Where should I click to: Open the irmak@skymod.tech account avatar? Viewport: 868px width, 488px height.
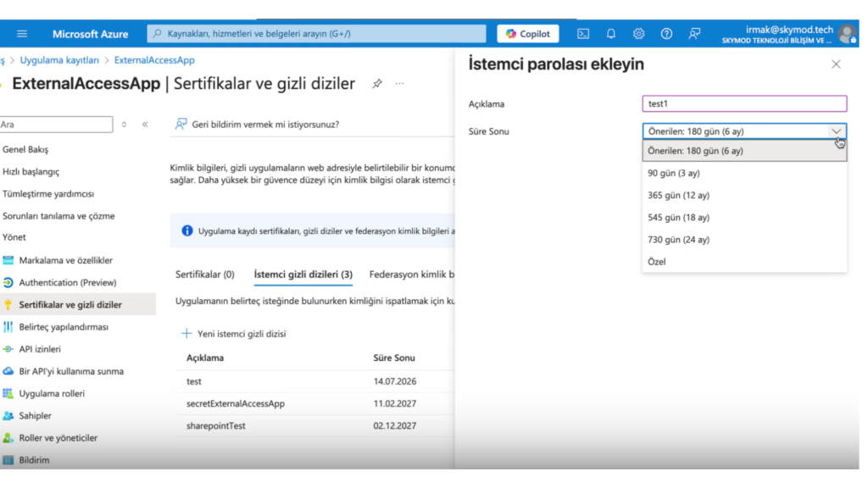[x=846, y=35]
